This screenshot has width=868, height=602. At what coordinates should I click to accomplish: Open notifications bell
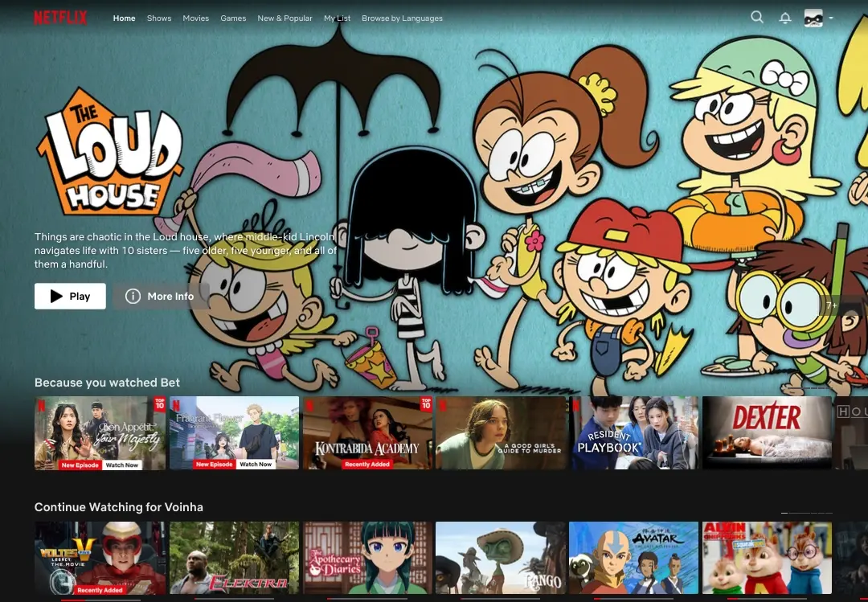(785, 18)
